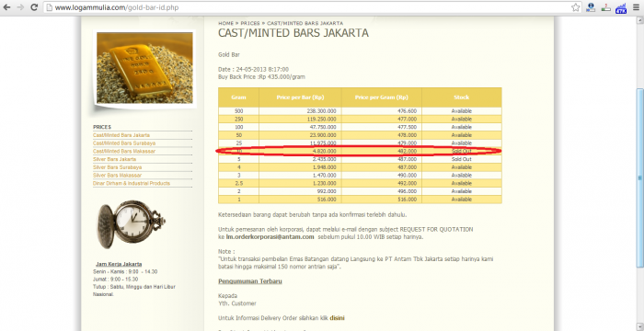Click the middle extension icon in toolbar
644x331 pixels.
(x=605, y=7)
